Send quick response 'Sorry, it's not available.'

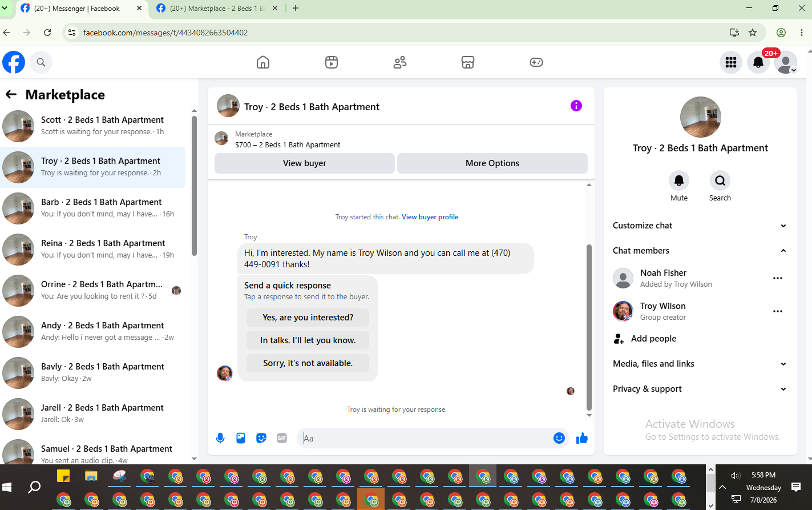[308, 363]
